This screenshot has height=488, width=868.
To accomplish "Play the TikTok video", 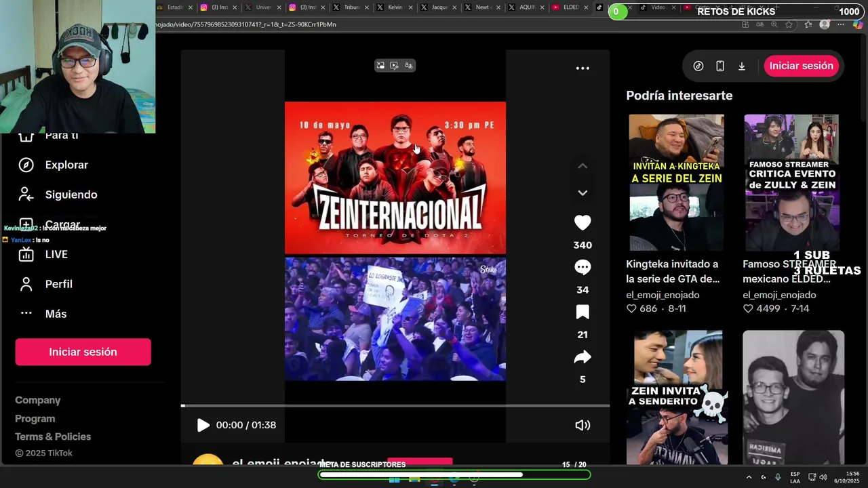I will coord(203,425).
